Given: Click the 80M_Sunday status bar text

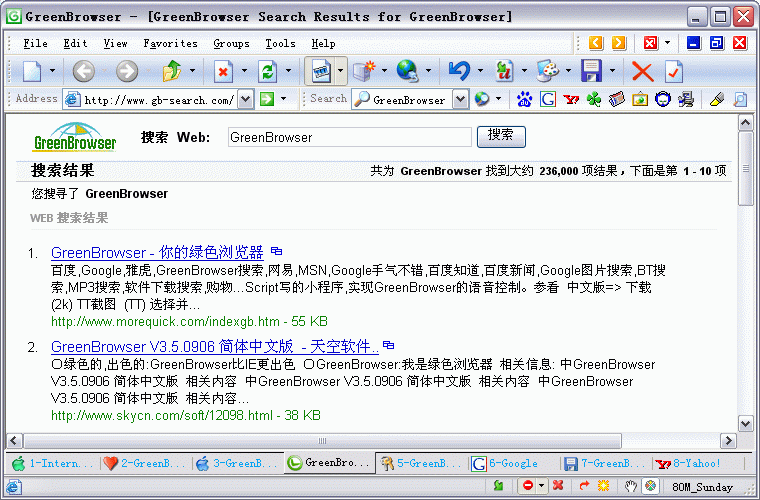Looking at the screenshot, I should click(x=702, y=486).
